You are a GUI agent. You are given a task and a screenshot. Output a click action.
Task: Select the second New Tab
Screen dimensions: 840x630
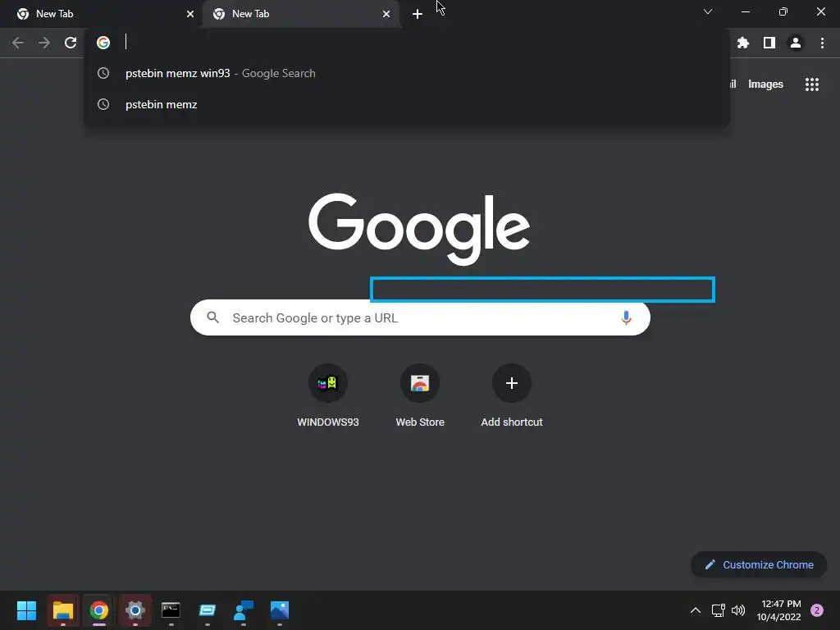(x=301, y=14)
